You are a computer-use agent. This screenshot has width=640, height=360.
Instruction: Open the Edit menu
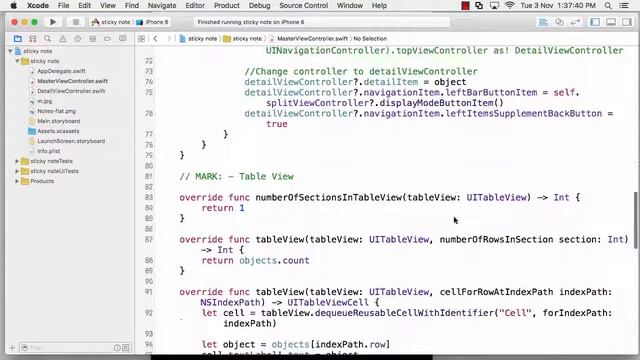pyautogui.click(x=84, y=6)
